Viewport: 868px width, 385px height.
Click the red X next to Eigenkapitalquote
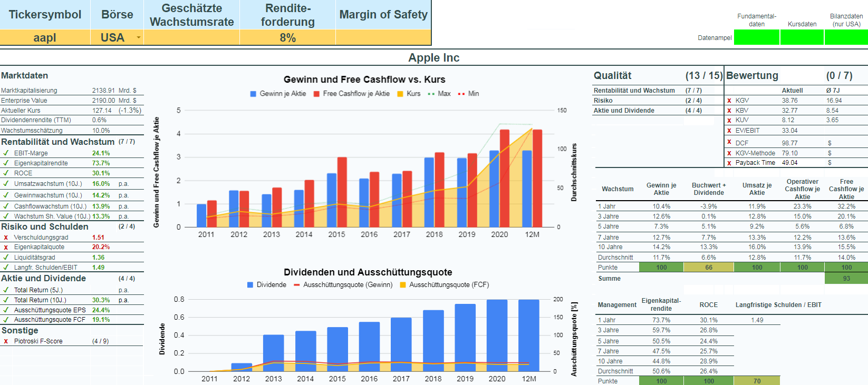(x=6, y=247)
